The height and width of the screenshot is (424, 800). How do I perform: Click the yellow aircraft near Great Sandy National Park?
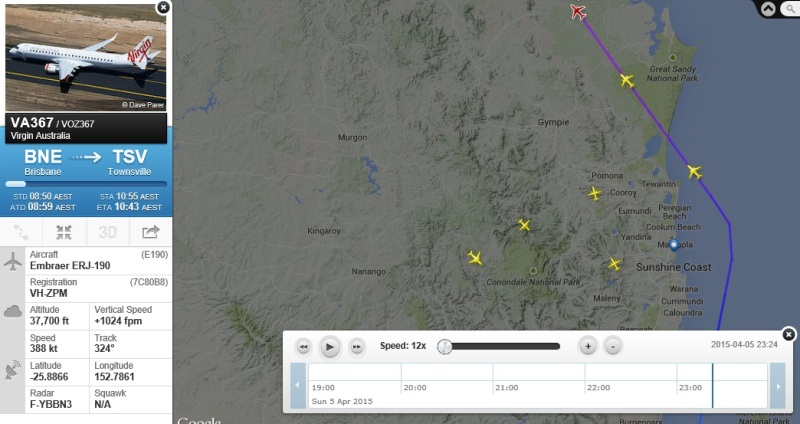627,81
